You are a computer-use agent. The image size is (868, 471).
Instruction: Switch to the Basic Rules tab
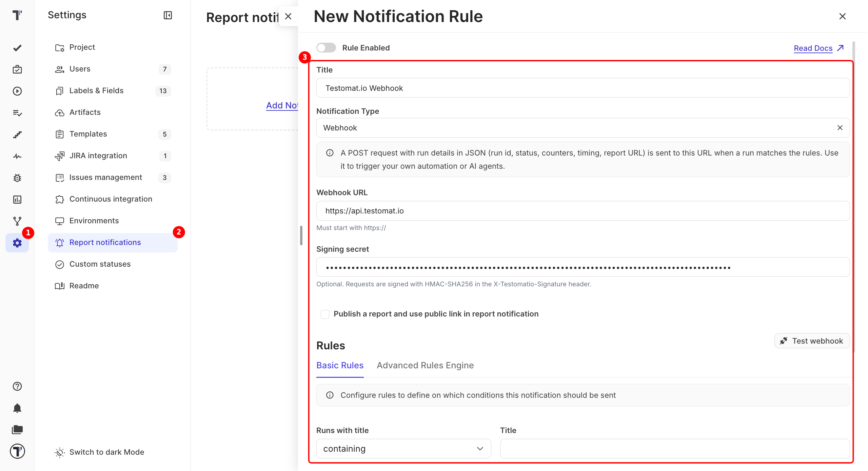[x=340, y=365]
